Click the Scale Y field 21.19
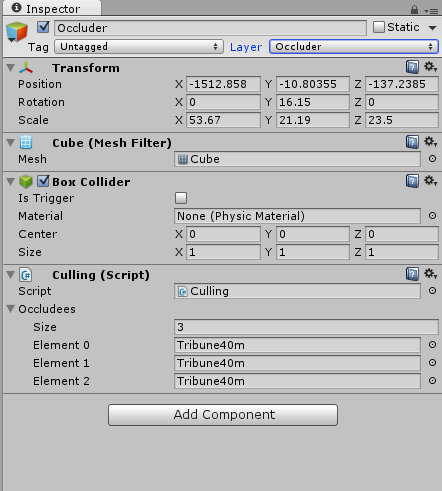This screenshot has height=491, width=442. click(x=313, y=120)
